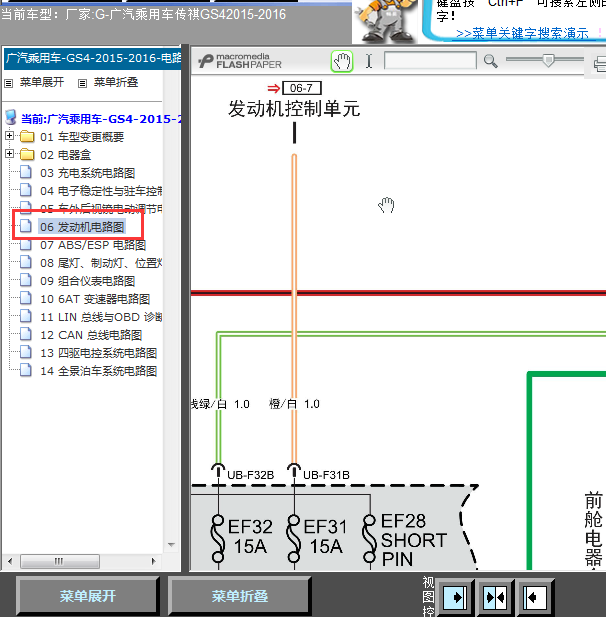
Task: Open 09 组合仪表电路图 entry
Action: [x=87, y=281]
